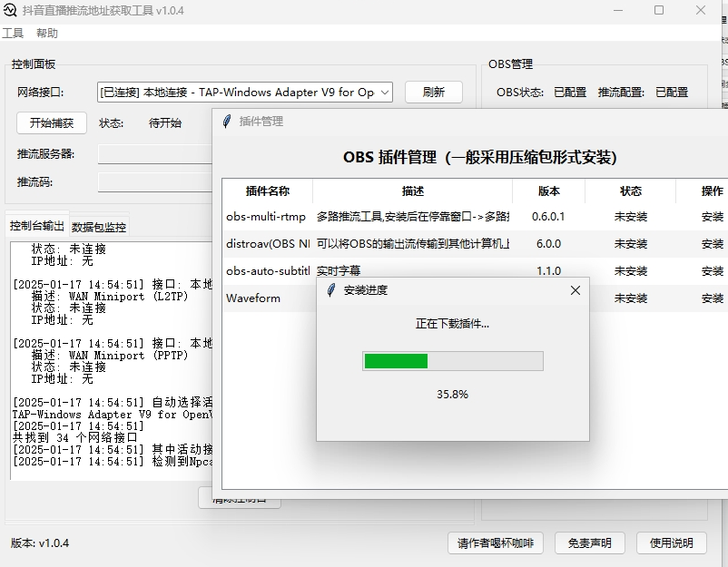
Task: Expand the 网络接口 dropdown
Action: (x=385, y=93)
